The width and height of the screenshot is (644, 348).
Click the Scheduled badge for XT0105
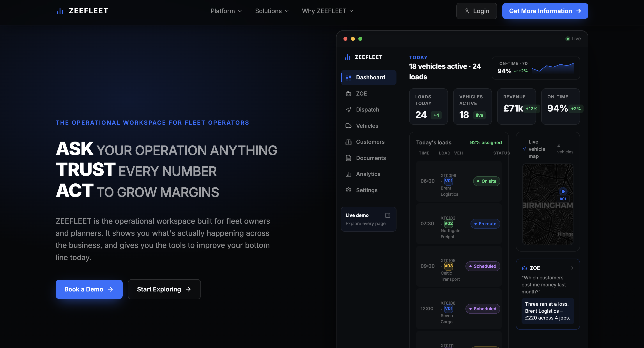tap(483, 266)
